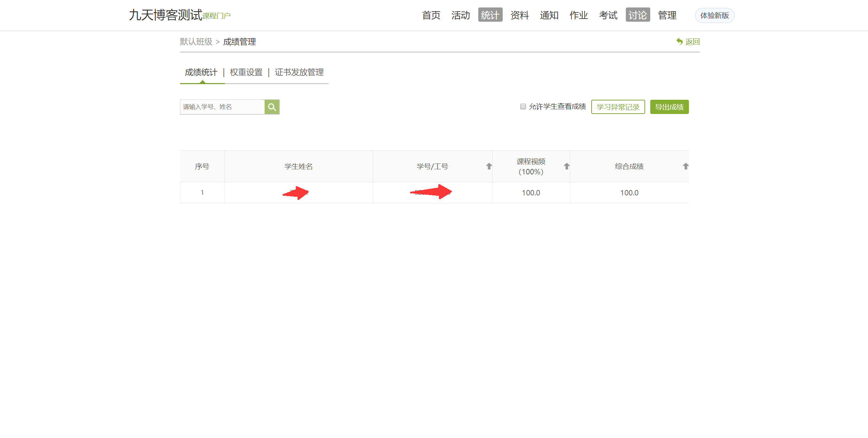
Task: Click the green back arrow icon beside 返回
Action: tap(679, 41)
